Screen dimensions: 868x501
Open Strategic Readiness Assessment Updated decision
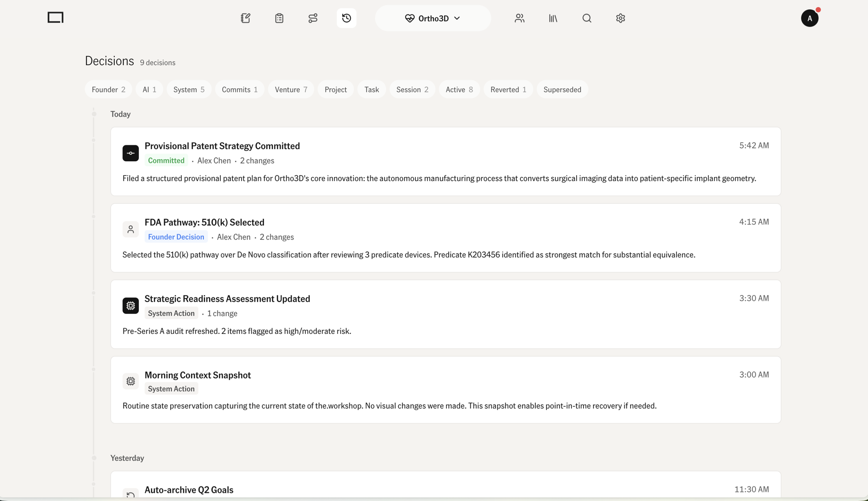446,314
